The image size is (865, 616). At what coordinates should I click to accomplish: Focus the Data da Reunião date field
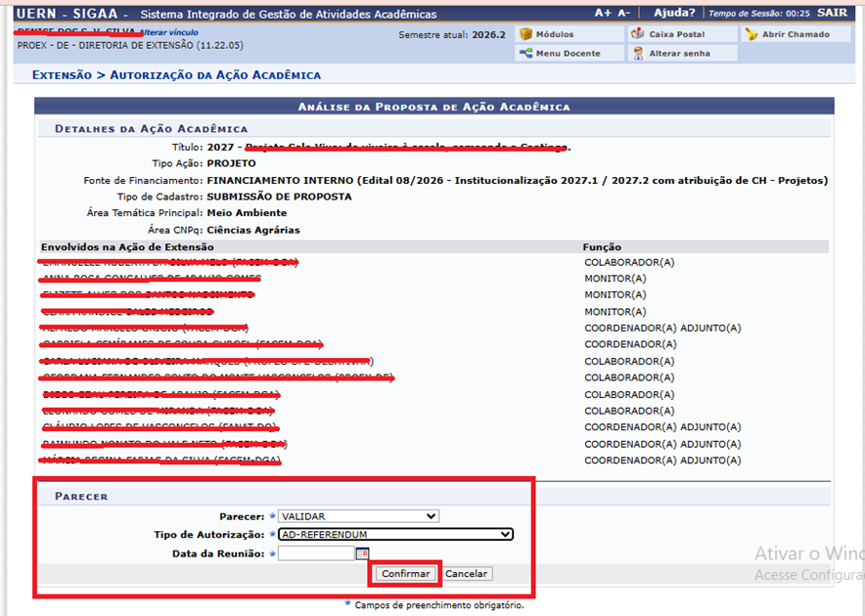[316, 553]
